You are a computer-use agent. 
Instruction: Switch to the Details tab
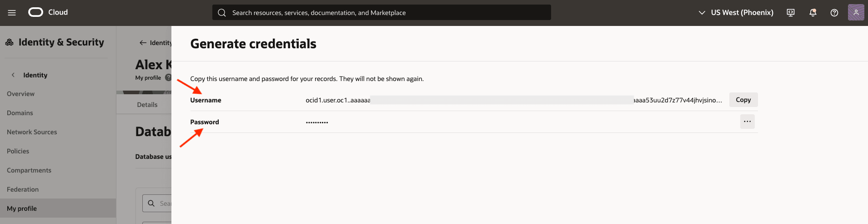point(147,105)
